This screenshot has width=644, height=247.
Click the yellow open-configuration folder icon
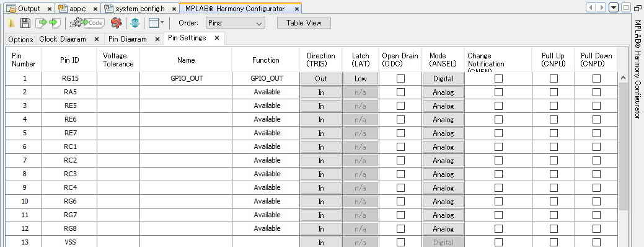point(12,23)
